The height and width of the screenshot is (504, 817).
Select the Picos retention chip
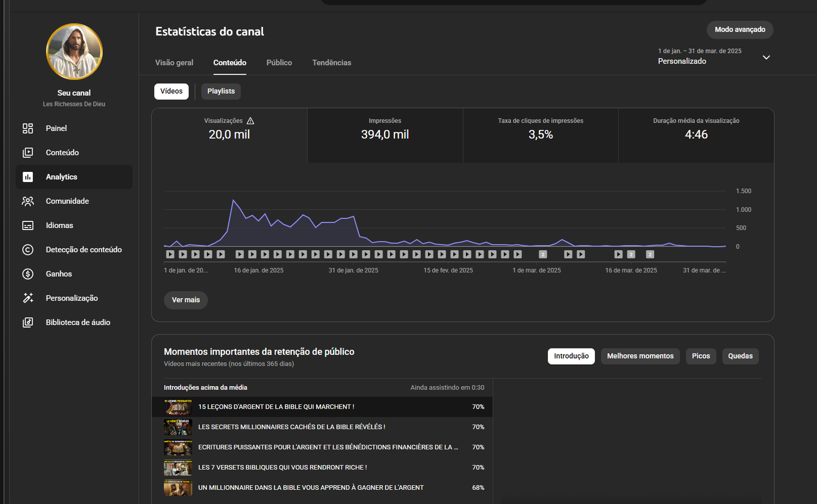701,356
